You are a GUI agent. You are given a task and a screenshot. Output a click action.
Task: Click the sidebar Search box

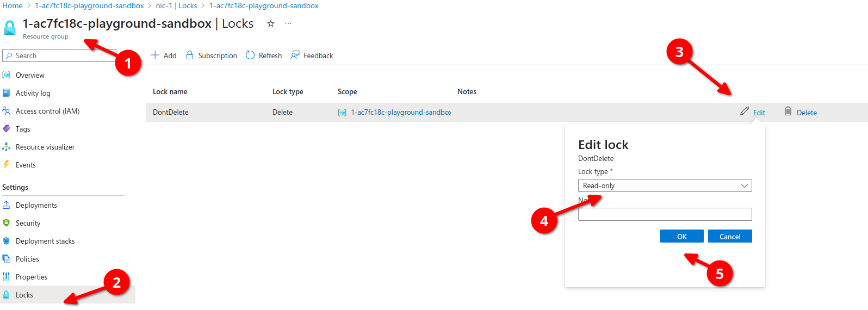click(x=59, y=55)
